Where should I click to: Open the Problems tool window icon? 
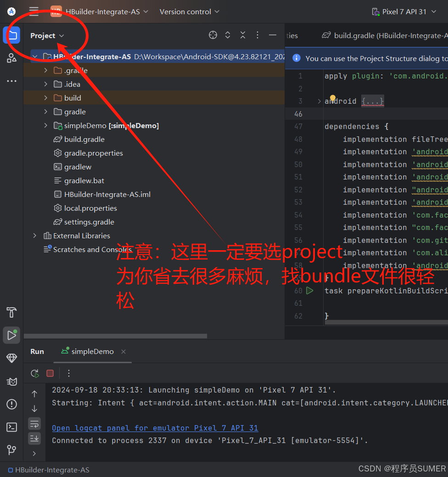pos(11,404)
